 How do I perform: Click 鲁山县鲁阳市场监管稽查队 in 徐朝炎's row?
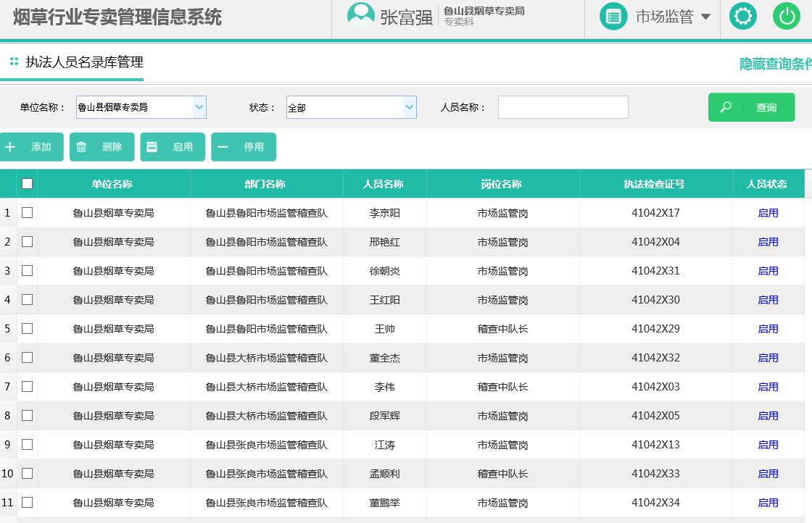coord(267,270)
